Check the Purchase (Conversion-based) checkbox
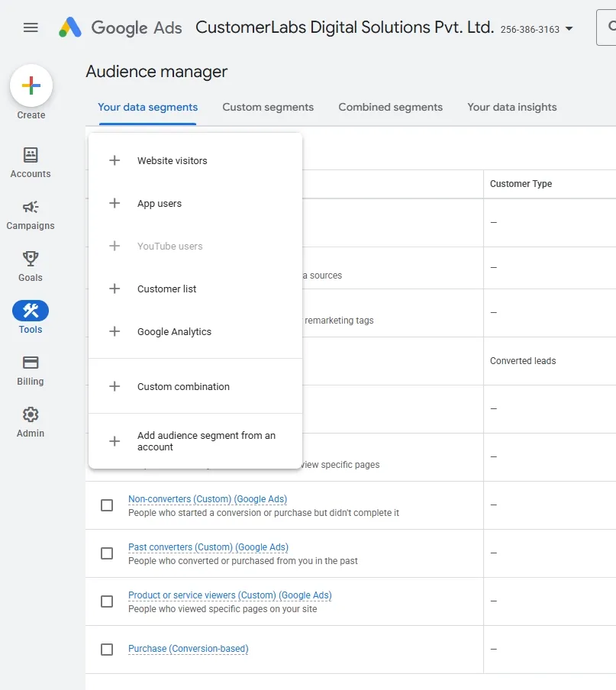 click(107, 649)
